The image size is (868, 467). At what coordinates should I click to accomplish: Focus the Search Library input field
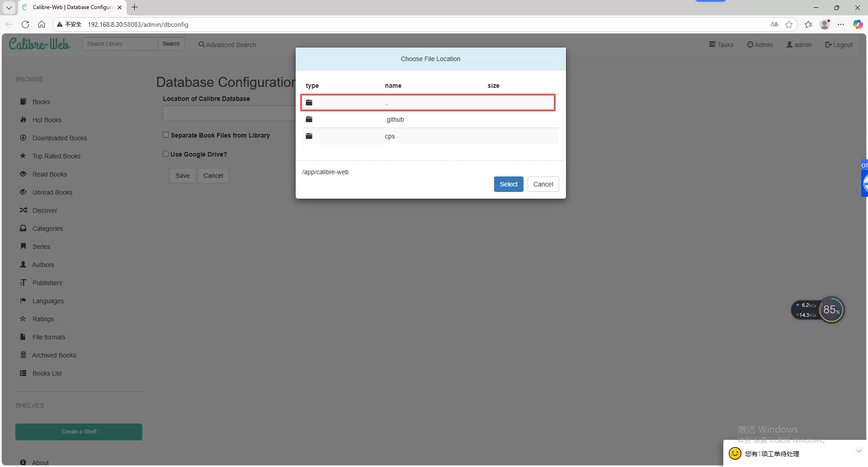pos(120,44)
